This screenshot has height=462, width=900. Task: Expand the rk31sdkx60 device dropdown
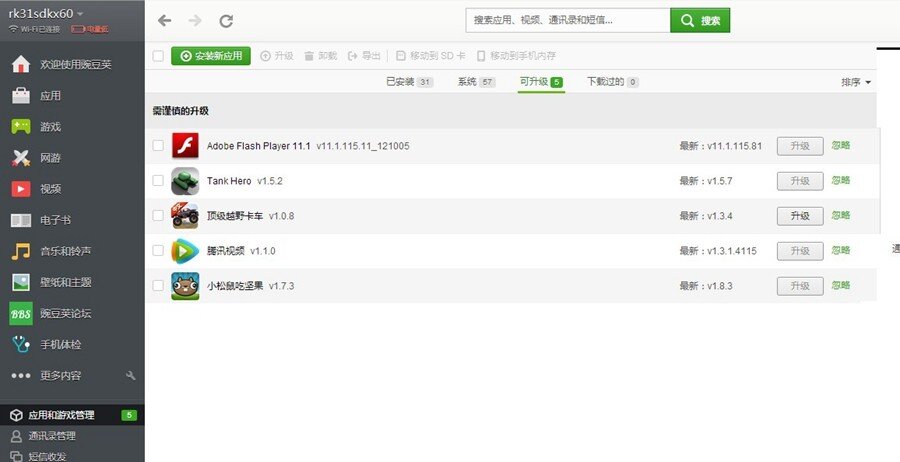click(x=46, y=13)
